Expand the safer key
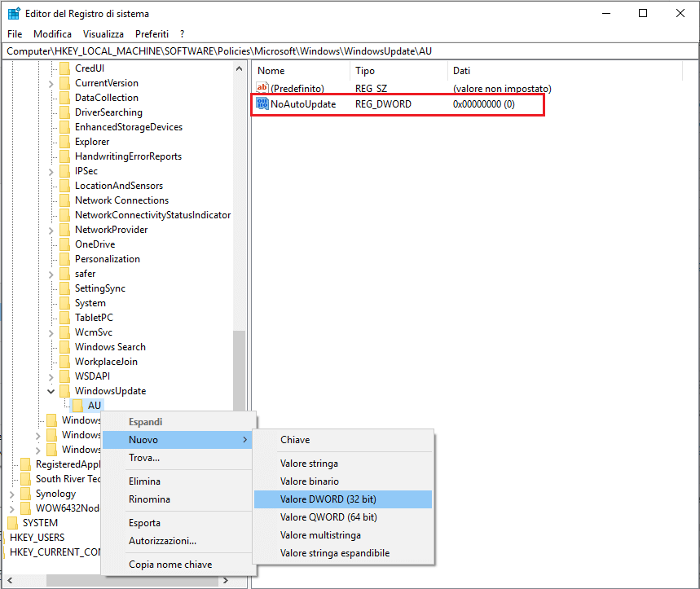 click(51, 274)
